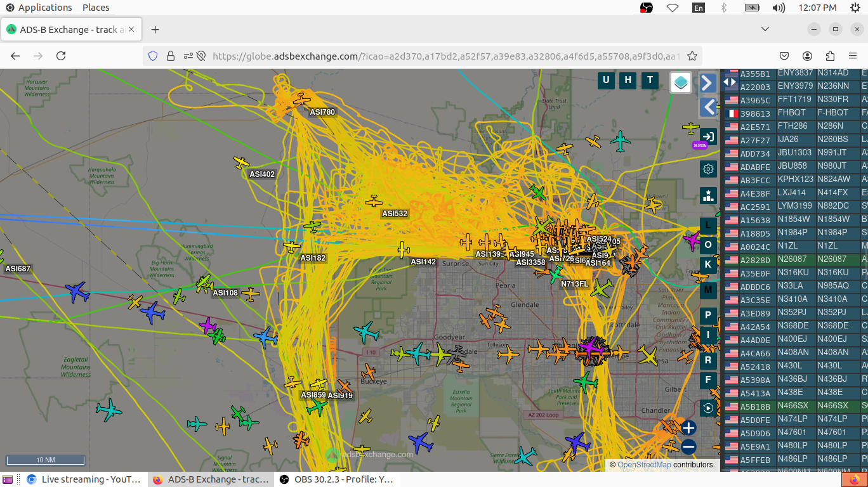Open the network status tray icon

pyautogui.click(x=673, y=8)
